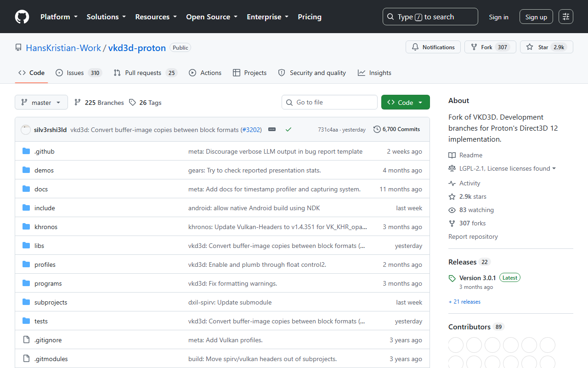Screen dimensions: 588x368
Task: Switch to Security and quality tab
Action: coord(312,73)
